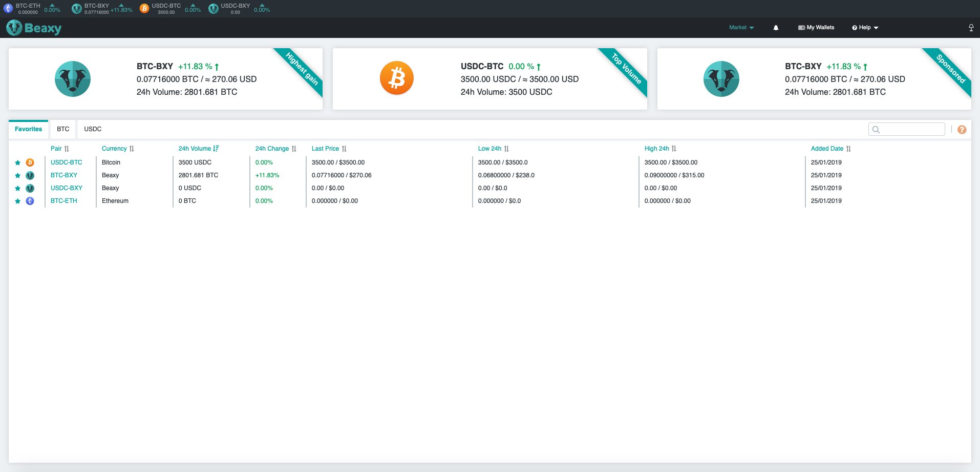The image size is (980, 472).
Task: Click the 2801.681 BTC volume cell
Action: pyautogui.click(x=198, y=175)
